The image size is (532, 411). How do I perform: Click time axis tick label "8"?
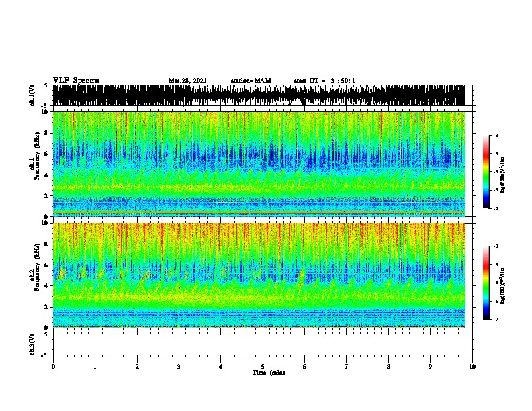(x=388, y=367)
